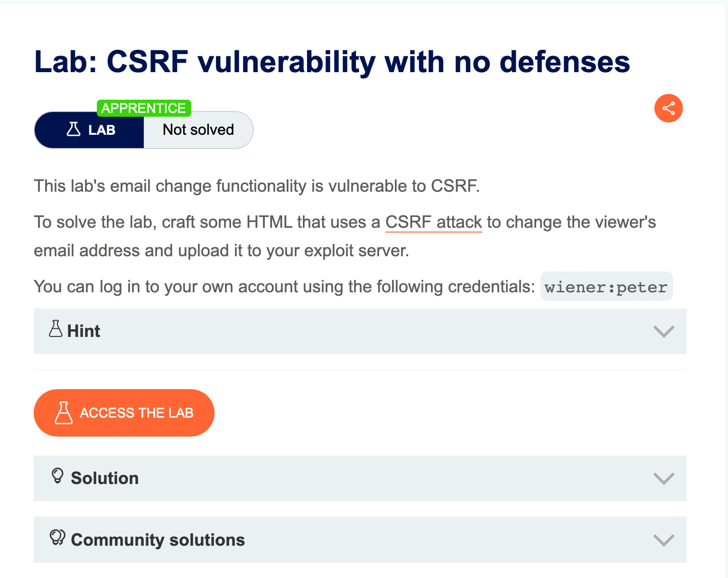
Task: Click the lab title heading
Action: 332,62
